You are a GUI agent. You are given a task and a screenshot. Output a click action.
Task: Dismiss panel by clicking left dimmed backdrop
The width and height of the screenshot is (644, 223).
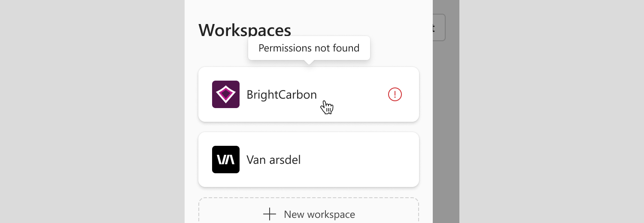[92, 111]
